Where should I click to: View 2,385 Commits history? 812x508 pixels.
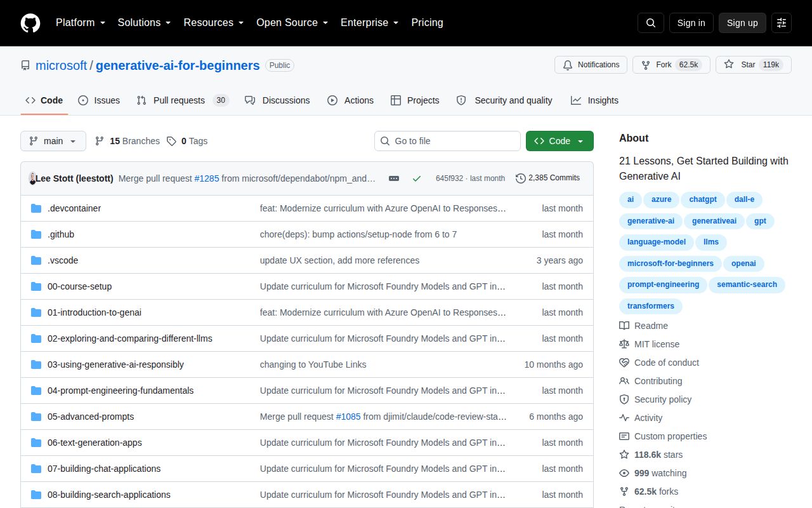pos(548,178)
